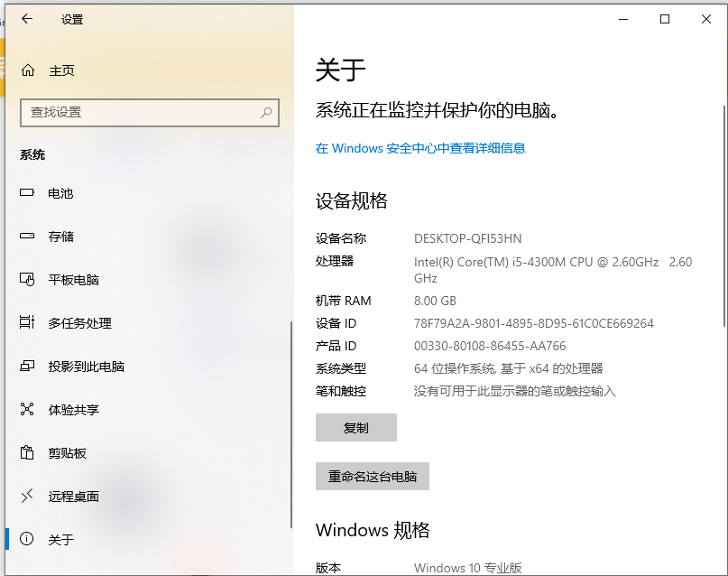
Task: Click the 关于 page title
Action: click(340, 70)
